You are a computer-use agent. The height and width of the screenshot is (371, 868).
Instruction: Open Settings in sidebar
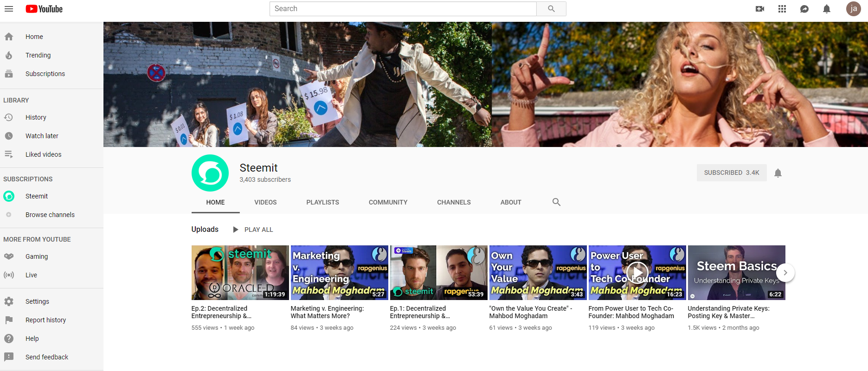point(51,301)
